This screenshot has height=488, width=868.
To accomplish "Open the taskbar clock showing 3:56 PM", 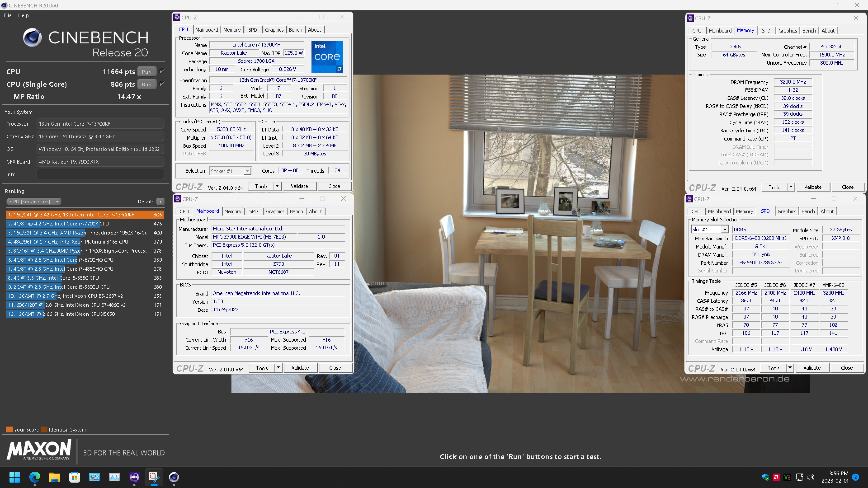I will click(835, 477).
